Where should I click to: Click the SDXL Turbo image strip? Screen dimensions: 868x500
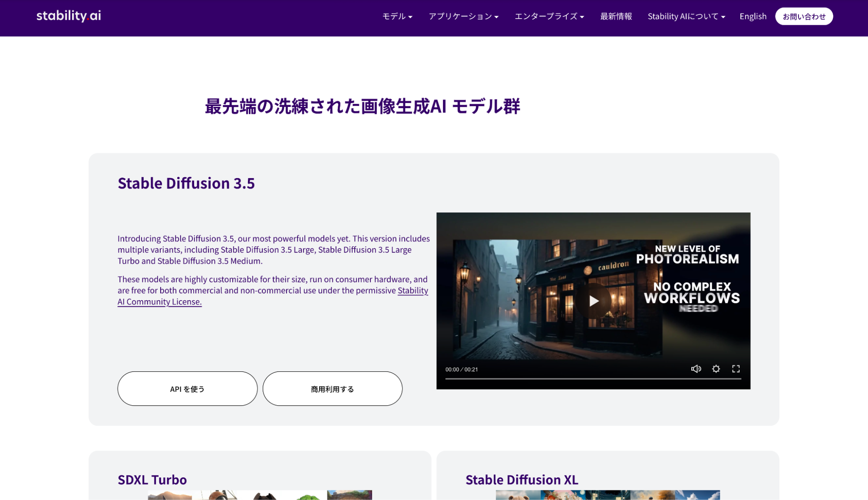coord(260,495)
